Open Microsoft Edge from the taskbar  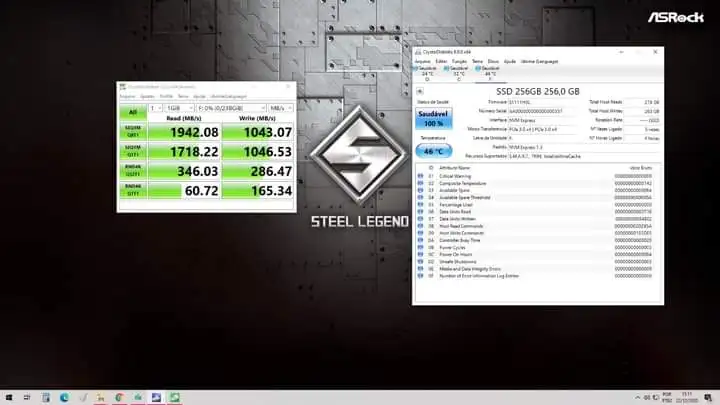click(x=64, y=397)
